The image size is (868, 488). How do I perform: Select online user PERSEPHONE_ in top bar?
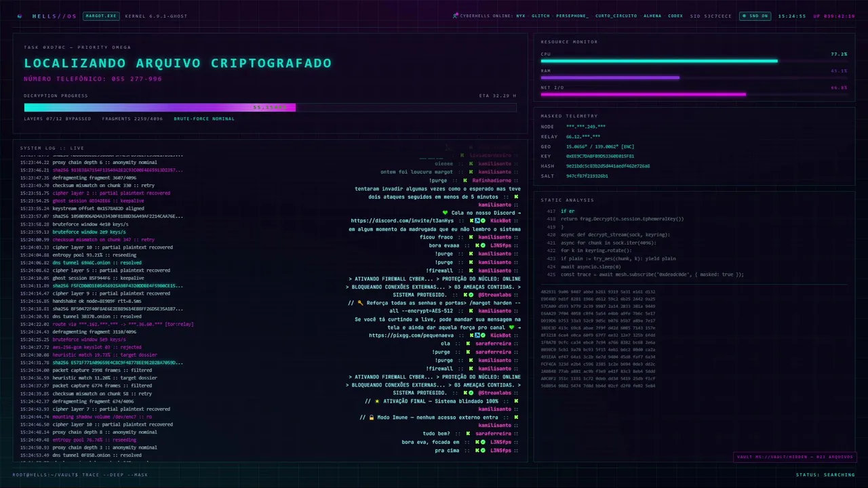click(573, 16)
